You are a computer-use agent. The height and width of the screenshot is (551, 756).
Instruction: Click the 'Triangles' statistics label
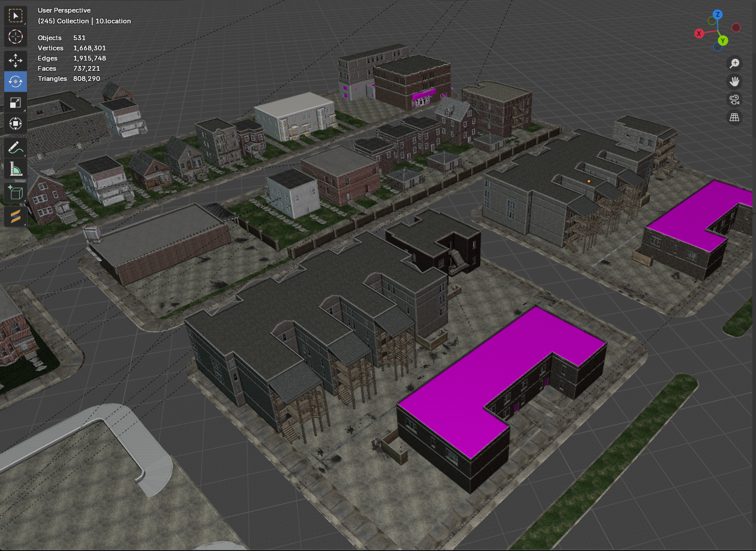pyautogui.click(x=52, y=79)
